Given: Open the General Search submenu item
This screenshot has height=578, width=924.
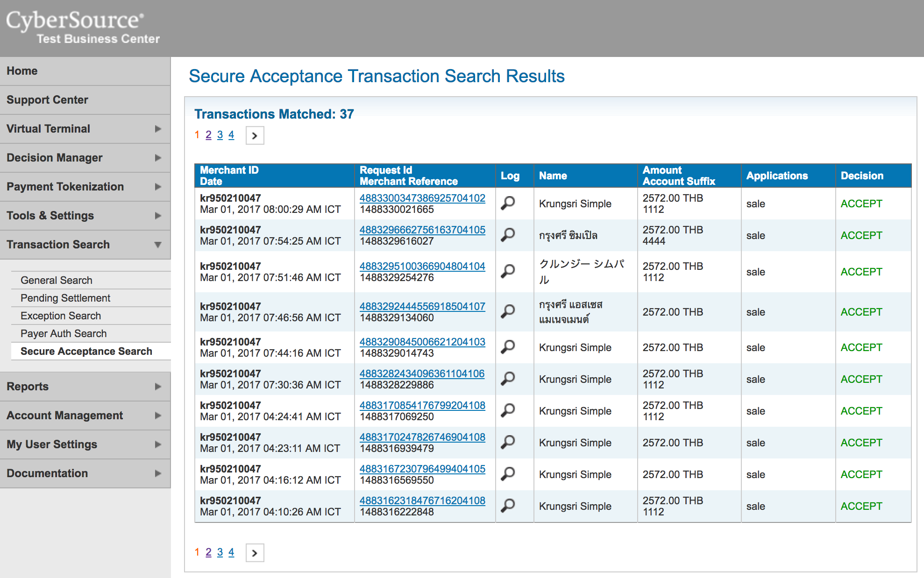Looking at the screenshot, I should click(x=57, y=280).
